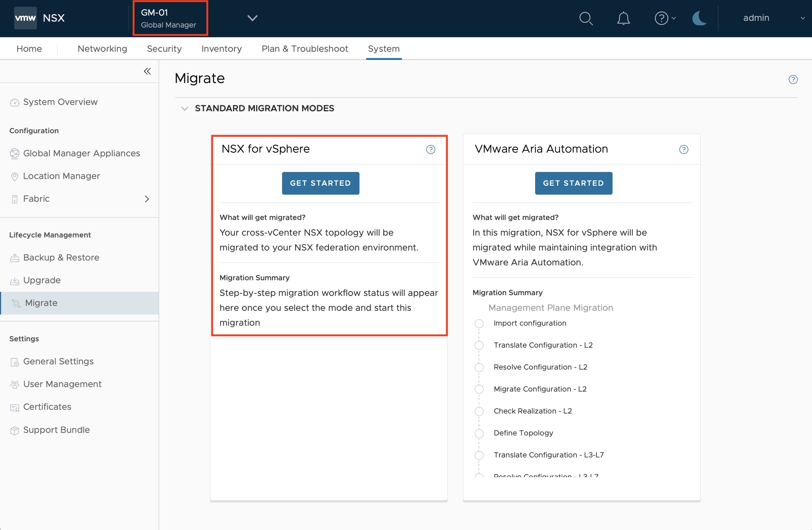The image size is (812, 530).
Task: Select the Import configuration step circle
Action: (x=479, y=323)
